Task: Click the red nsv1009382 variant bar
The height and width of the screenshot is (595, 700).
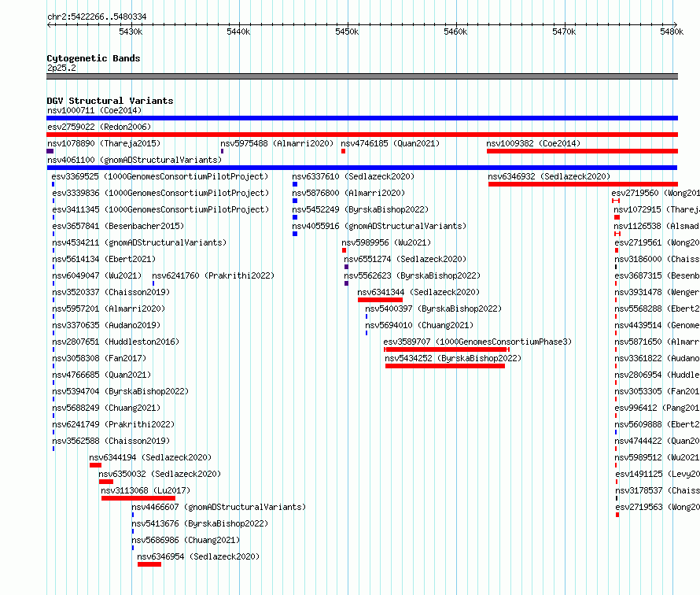Action: point(582,151)
